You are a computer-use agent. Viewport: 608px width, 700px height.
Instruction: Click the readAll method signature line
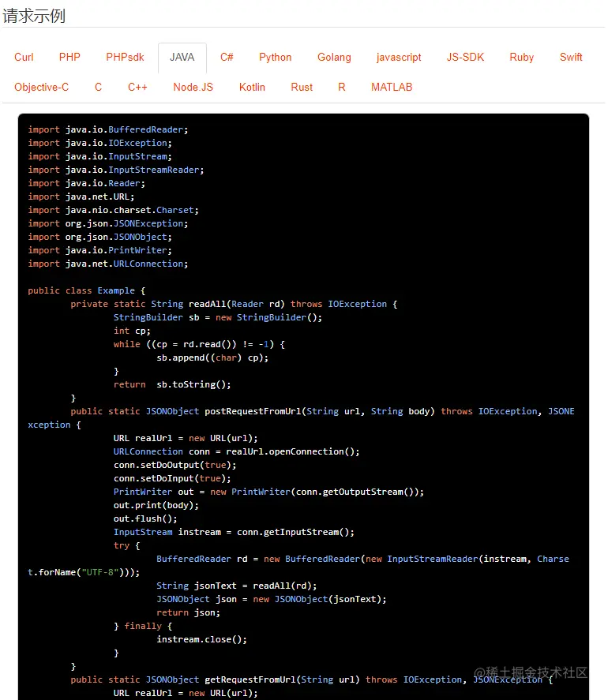click(x=234, y=304)
